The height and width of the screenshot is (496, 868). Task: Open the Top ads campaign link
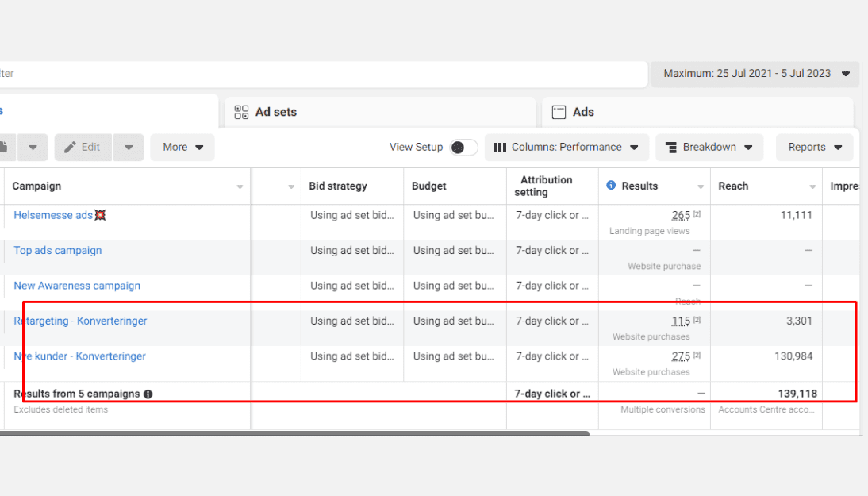pyautogui.click(x=58, y=251)
